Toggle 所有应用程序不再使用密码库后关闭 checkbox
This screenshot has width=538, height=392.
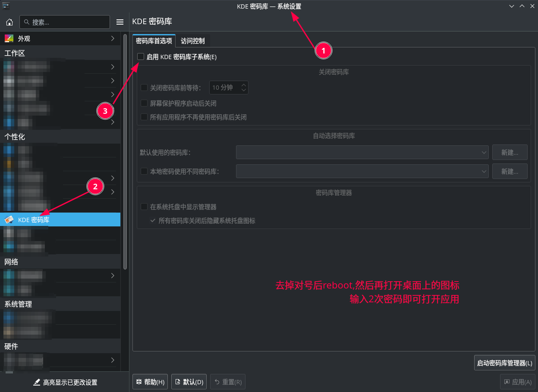[144, 117]
